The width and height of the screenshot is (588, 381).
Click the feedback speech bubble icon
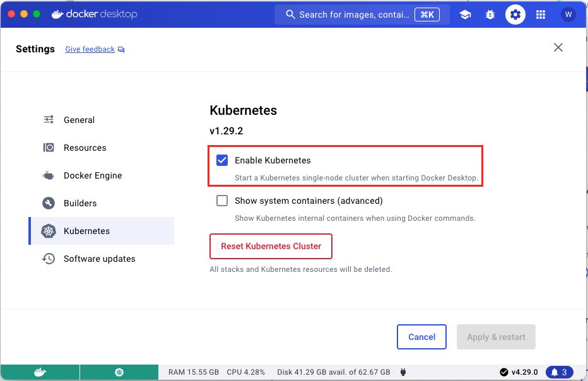pyautogui.click(x=121, y=49)
